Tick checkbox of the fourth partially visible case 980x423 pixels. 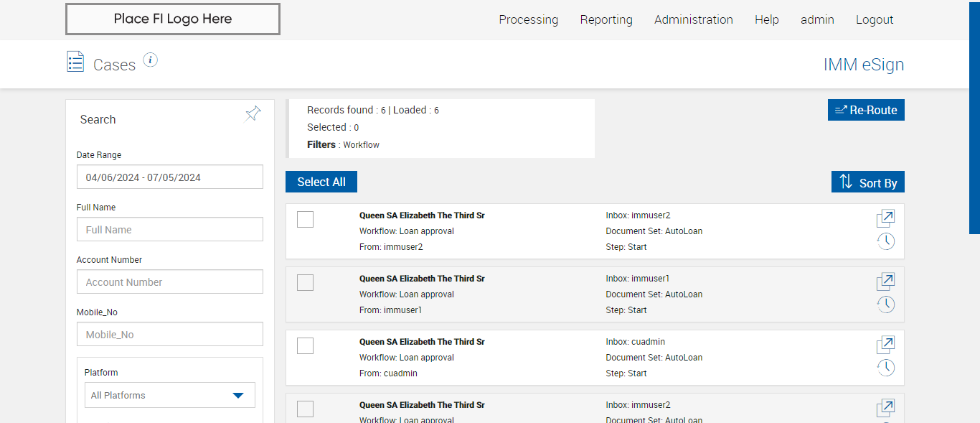click(305, 409)
